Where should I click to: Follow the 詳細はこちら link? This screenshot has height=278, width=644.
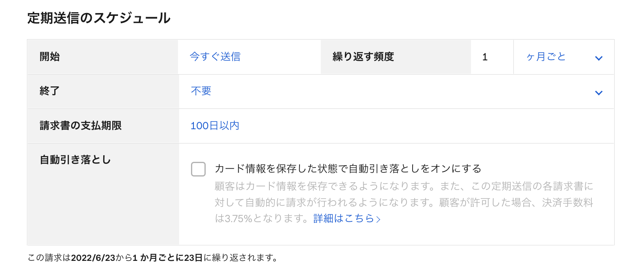(343, 218)
